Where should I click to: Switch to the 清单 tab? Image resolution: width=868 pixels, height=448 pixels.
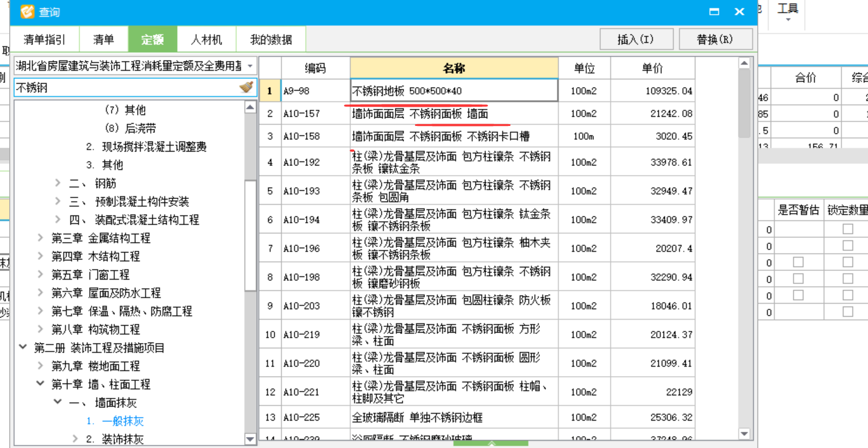[103, 39]
